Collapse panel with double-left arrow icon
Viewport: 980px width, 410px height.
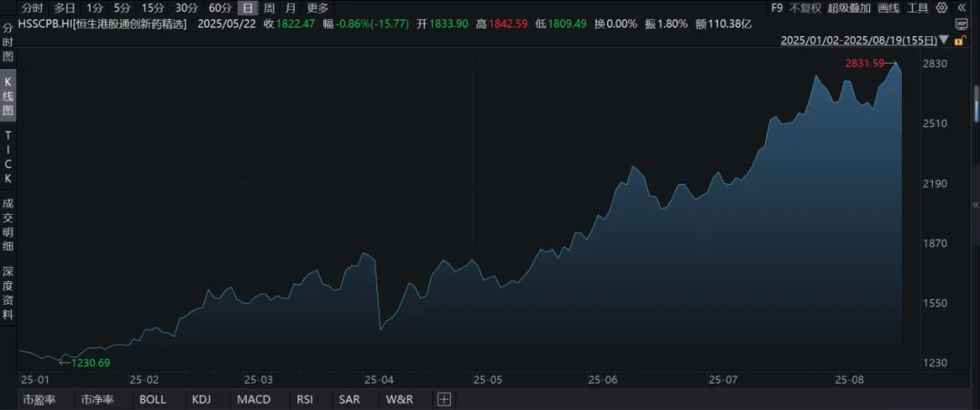(961, 7)
